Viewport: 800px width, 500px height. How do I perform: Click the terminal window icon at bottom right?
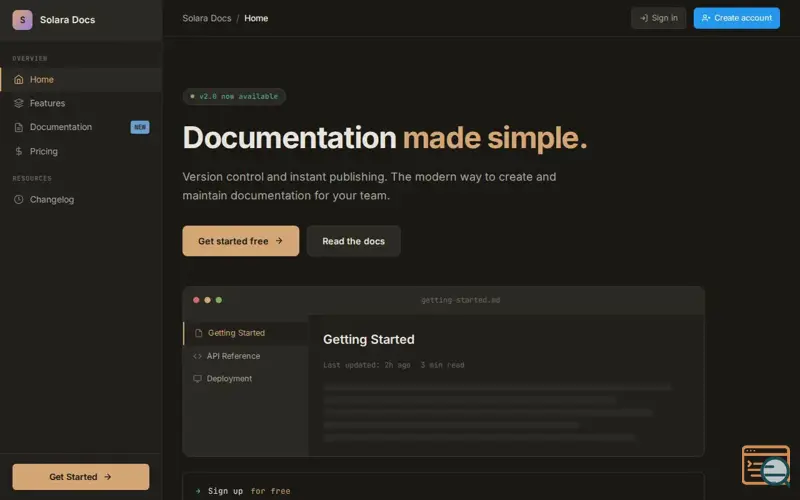tap(766, 465)
